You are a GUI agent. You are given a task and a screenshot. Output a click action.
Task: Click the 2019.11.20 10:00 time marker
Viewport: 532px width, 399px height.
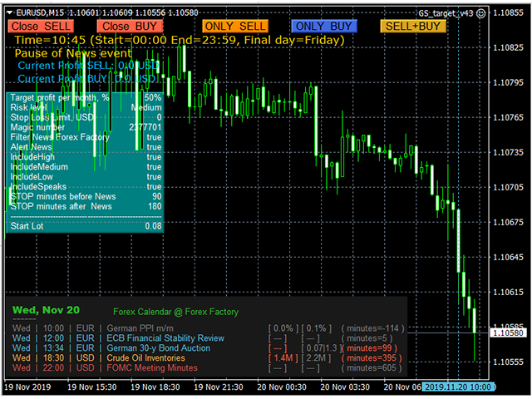458,387
